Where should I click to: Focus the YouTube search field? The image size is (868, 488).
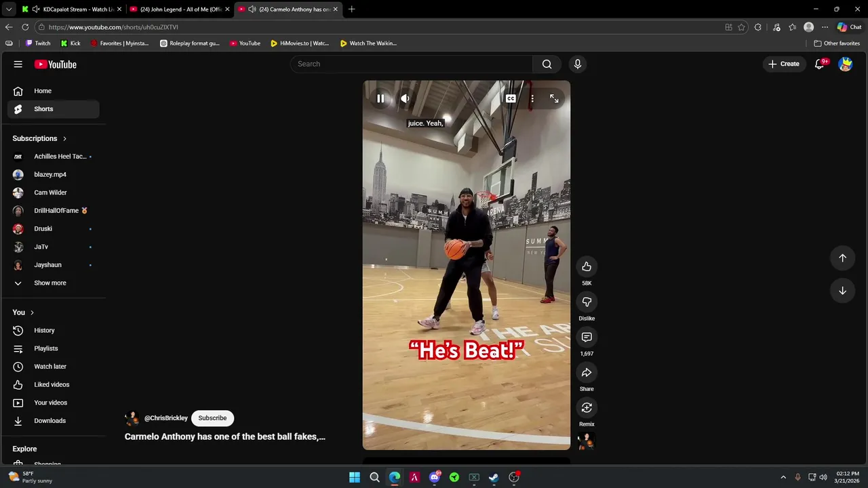pyautogui.click(x=412, y=64)
